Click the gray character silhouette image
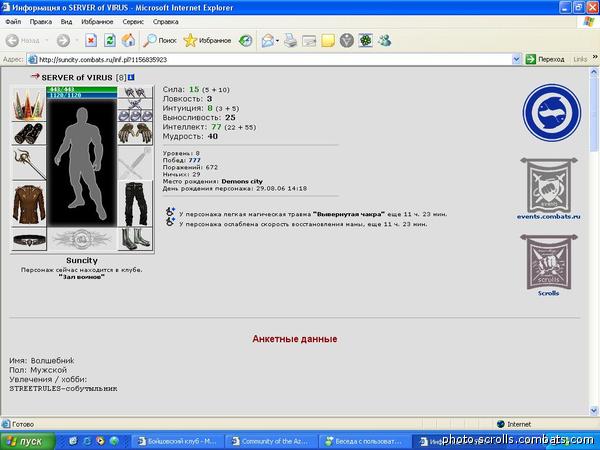 tap(82, 163)
